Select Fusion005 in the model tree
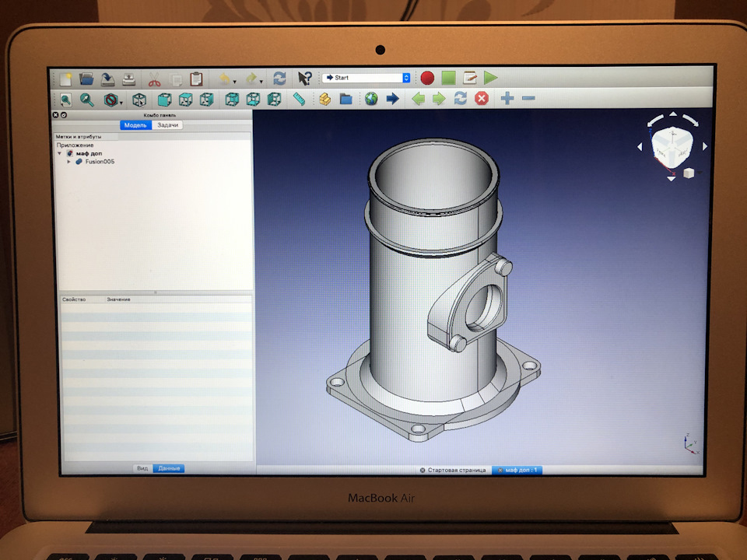The width and height of the screenshot is (747, 560). tap(100, 162)
